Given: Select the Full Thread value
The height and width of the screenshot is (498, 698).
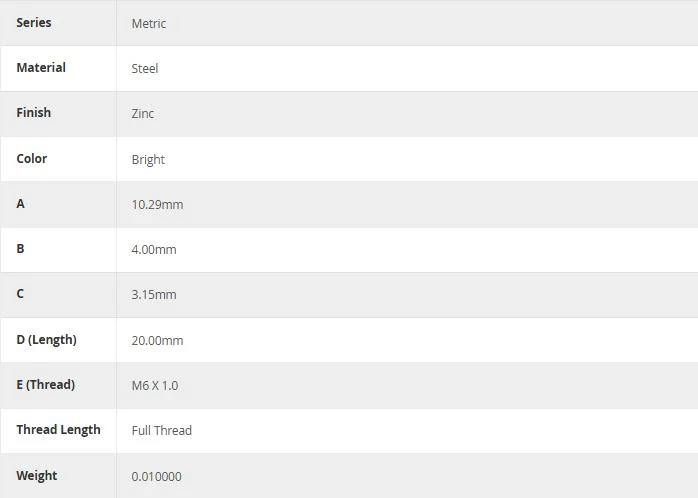Looking at the screenshot, I should click(x=162, y=431).
